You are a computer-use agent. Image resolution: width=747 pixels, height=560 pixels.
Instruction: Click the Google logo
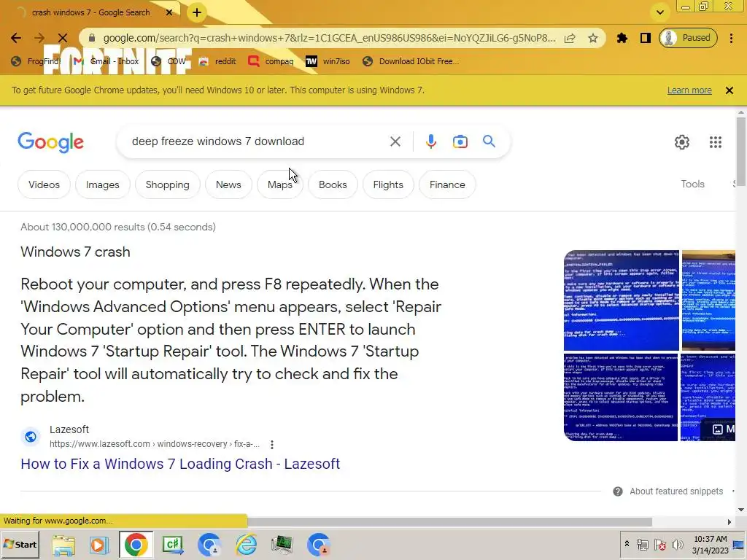[x=51, y=142]
